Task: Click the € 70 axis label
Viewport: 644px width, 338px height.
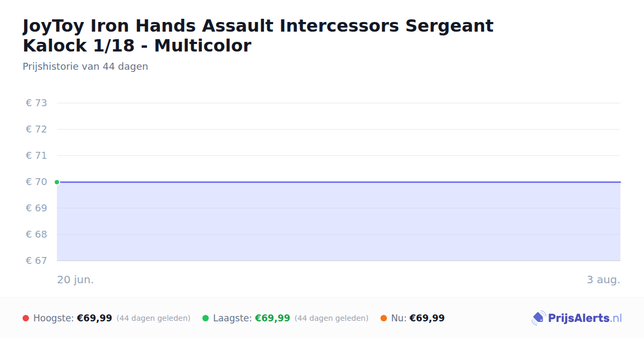Action: [x=36, y=182]
